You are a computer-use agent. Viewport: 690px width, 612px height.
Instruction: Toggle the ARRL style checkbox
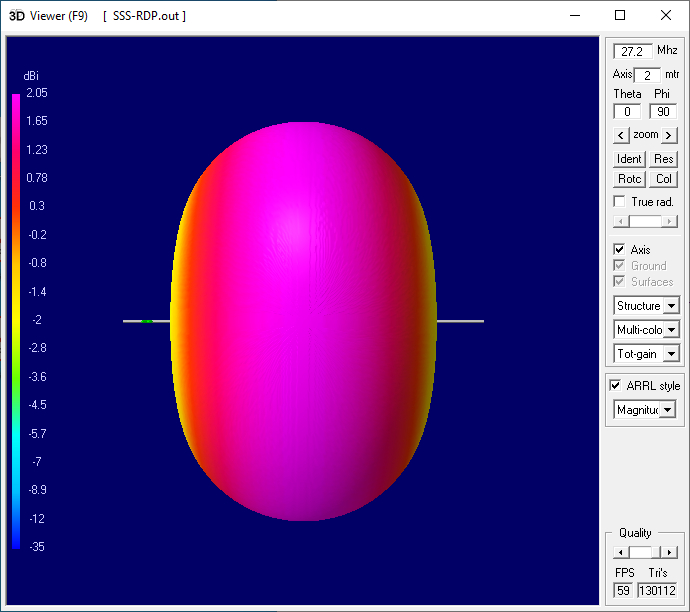616,386
